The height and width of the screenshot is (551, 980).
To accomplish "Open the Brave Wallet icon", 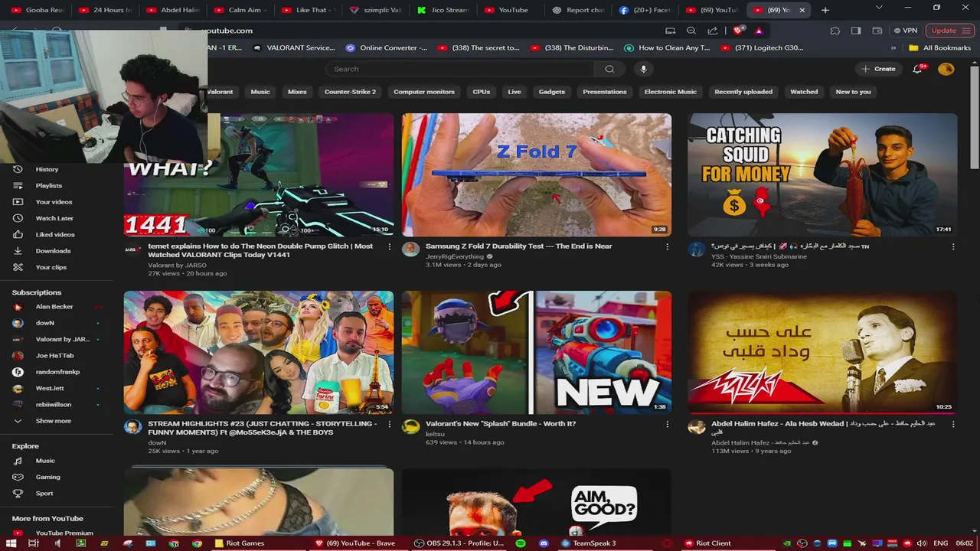I will [x=877, y=31].
